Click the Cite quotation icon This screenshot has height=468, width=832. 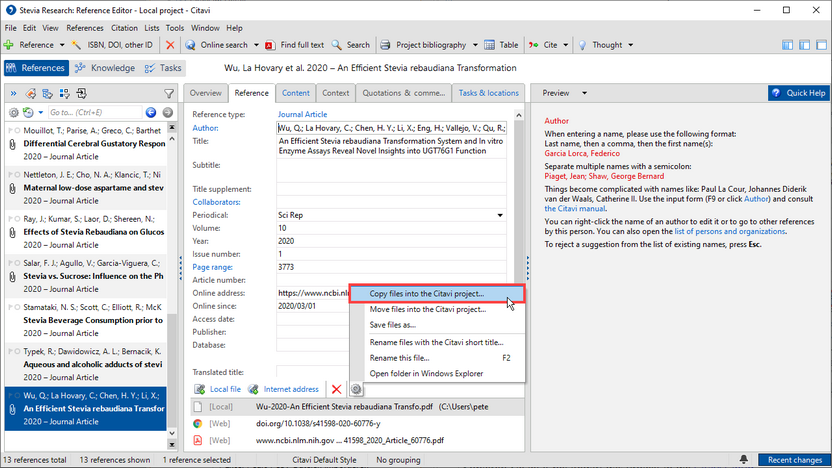coord(533,45)
